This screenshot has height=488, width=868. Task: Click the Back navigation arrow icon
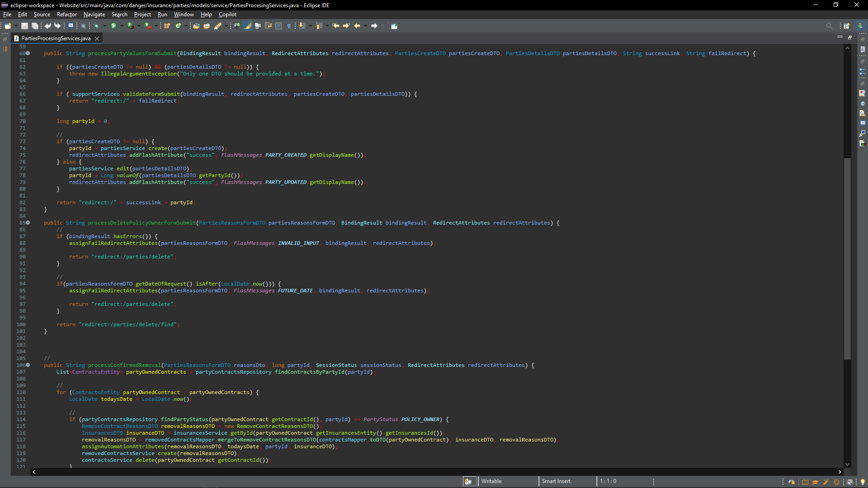(x=357, y=26)
